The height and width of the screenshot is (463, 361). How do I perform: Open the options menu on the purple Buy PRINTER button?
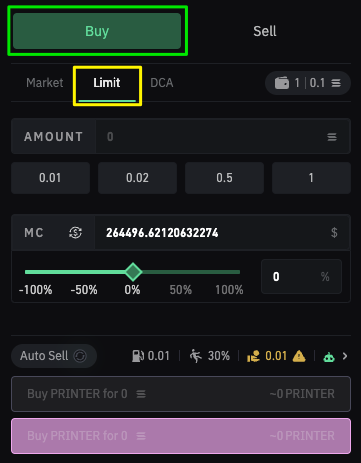pyautogui.click(x=141, y=436)
